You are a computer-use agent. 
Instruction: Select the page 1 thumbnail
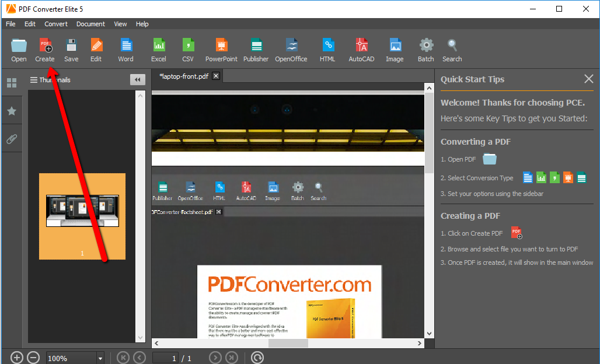pos(82,216)
